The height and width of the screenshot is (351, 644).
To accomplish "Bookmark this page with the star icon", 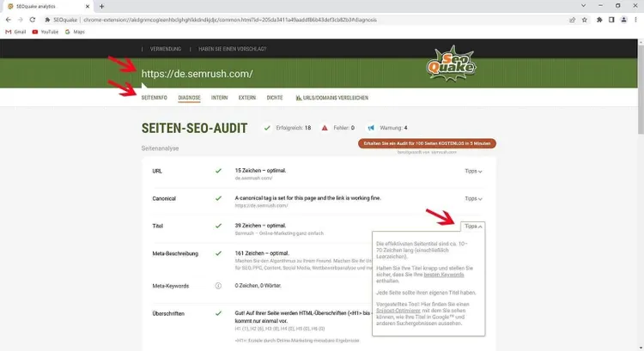I will [585, 20].
